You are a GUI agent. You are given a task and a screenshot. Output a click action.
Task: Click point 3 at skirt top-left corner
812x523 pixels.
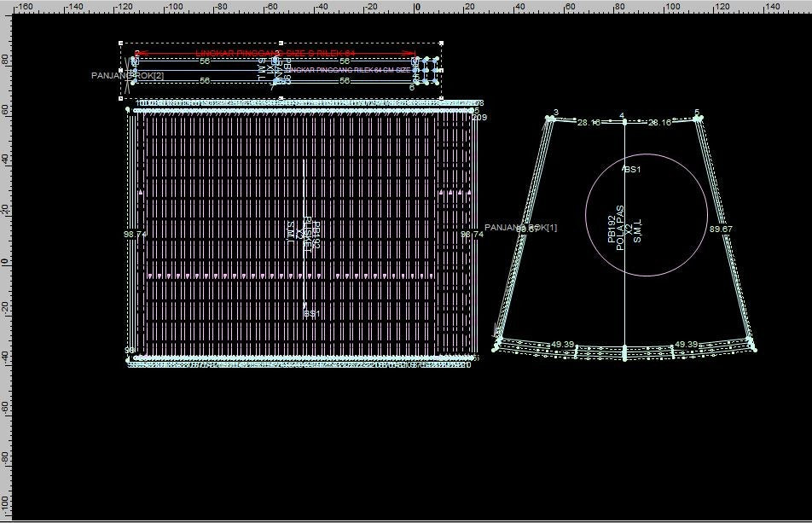click(x=550, y=119)
